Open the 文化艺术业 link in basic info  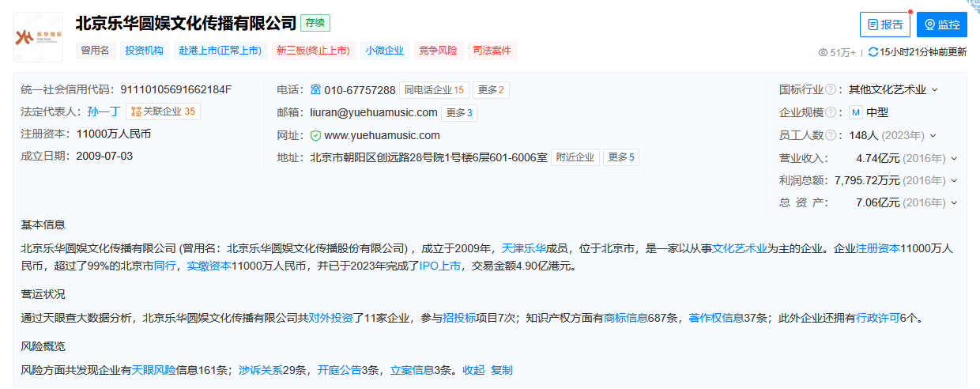coord(740,247)
